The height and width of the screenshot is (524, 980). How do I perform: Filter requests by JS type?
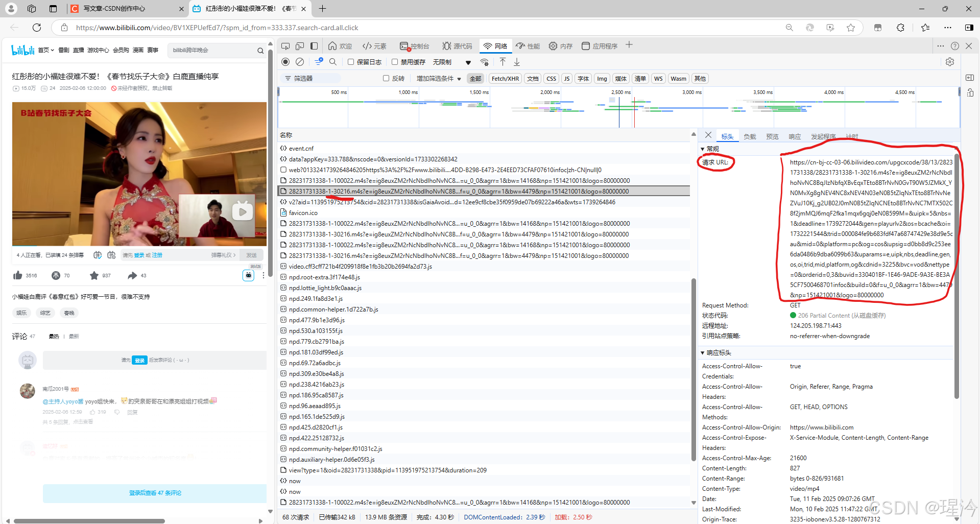tap(567, 79)
